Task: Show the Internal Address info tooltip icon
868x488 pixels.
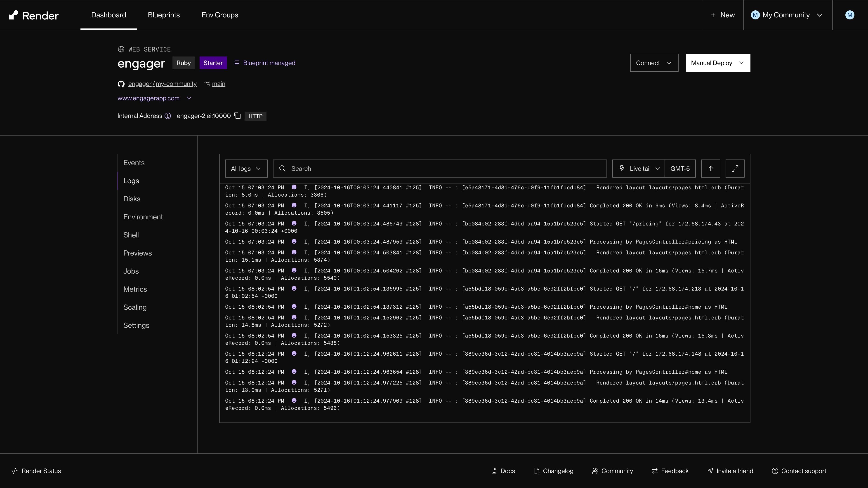Action: [168, 116]
